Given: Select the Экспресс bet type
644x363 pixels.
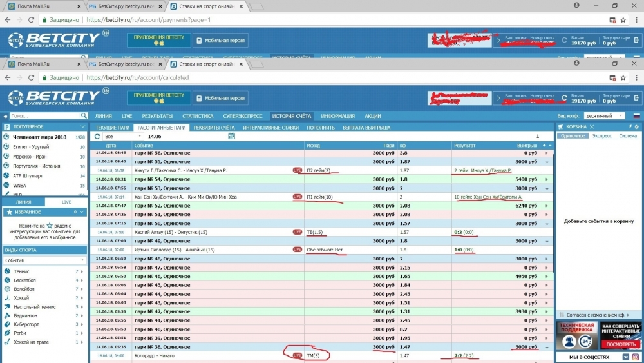Looking at the screenshot, I should (601, 137).
